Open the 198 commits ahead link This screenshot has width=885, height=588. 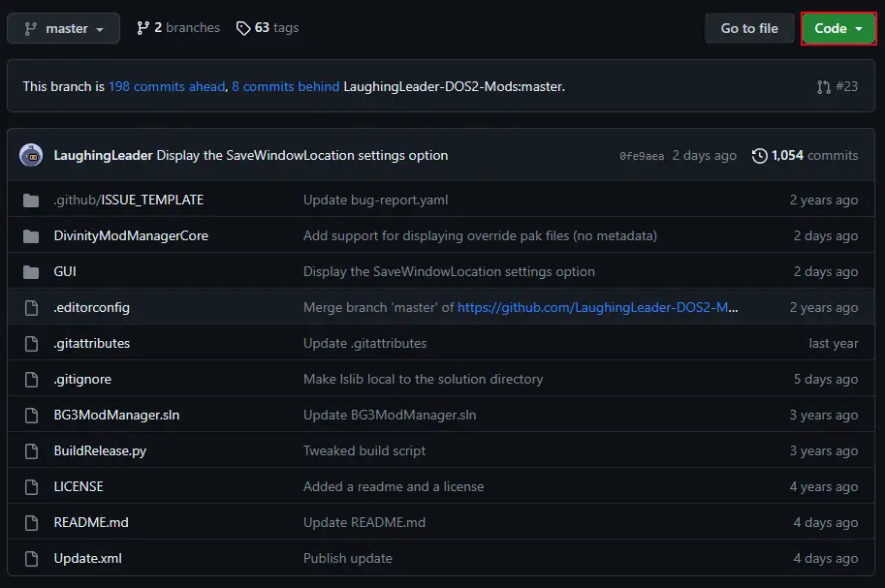[x=167, y=86]
